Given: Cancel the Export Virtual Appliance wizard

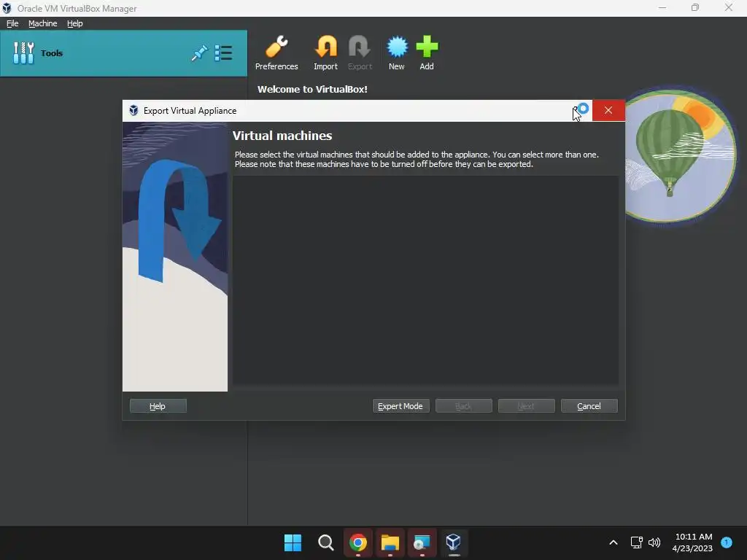Looking at the screenshot, I should (589, 406).
